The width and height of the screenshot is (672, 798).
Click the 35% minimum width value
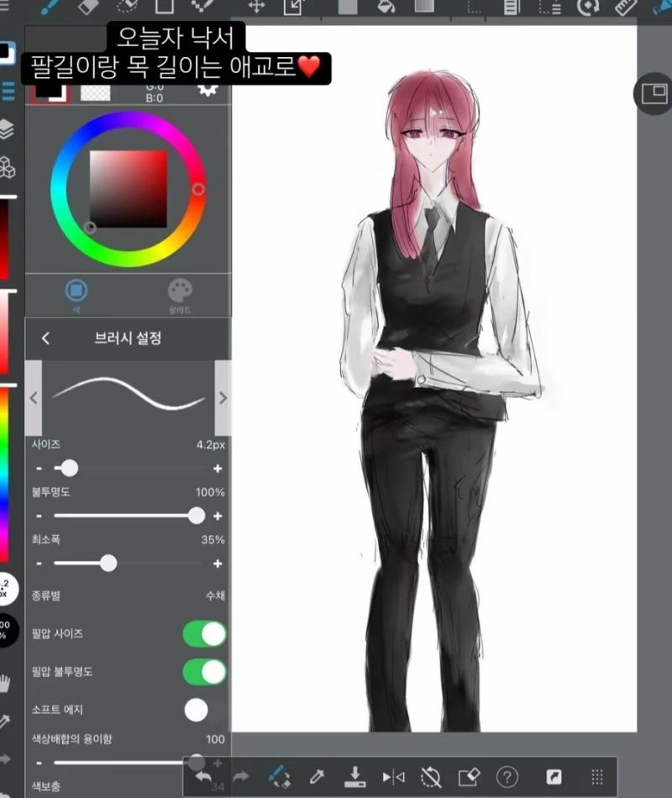coord(213,540)
